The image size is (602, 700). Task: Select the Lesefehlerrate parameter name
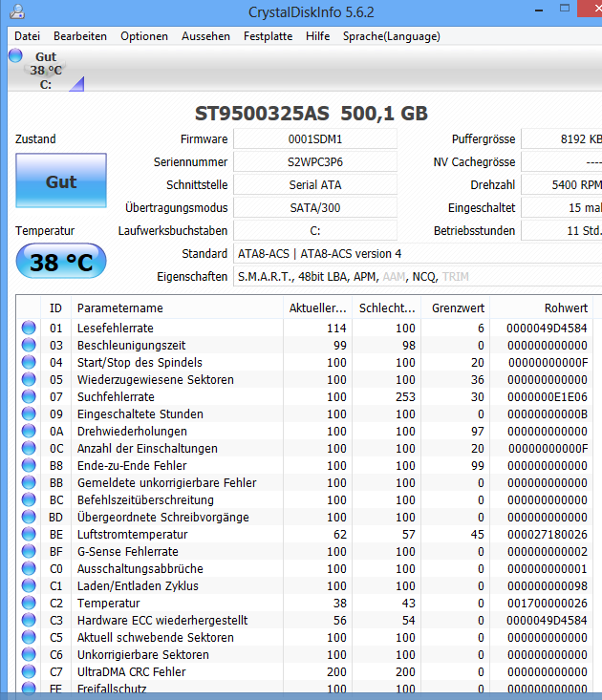(116, 329)
